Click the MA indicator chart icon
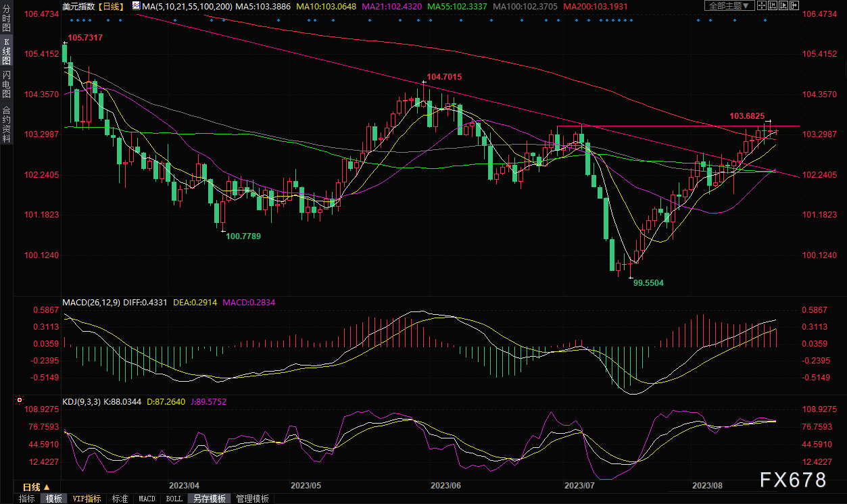The height and width of the screenshot is (504, 847). [137, 6]
